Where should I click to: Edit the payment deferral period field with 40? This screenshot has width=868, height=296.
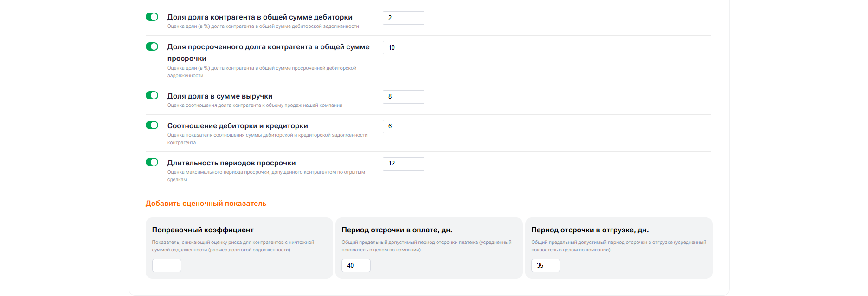tap(356, 265)
